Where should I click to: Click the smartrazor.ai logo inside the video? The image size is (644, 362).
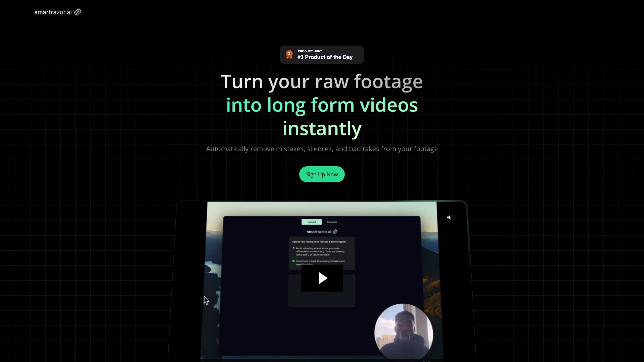point(322,232)
